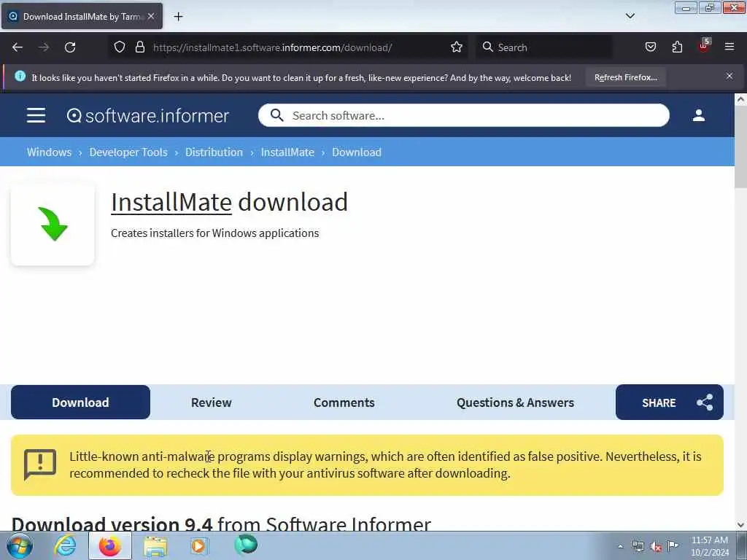This screenshot has height=560, width=747.
Task: Click Firefox icon in taskbar
Action: 109,545
